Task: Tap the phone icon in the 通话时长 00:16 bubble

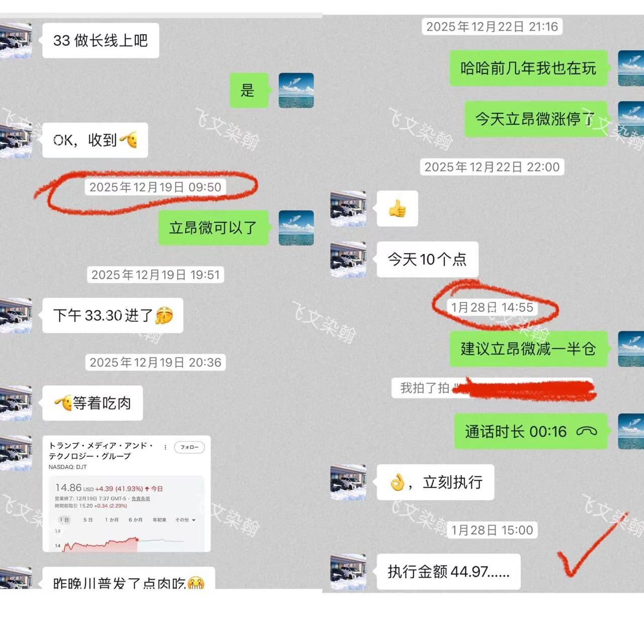Action: tap(586, 432)
